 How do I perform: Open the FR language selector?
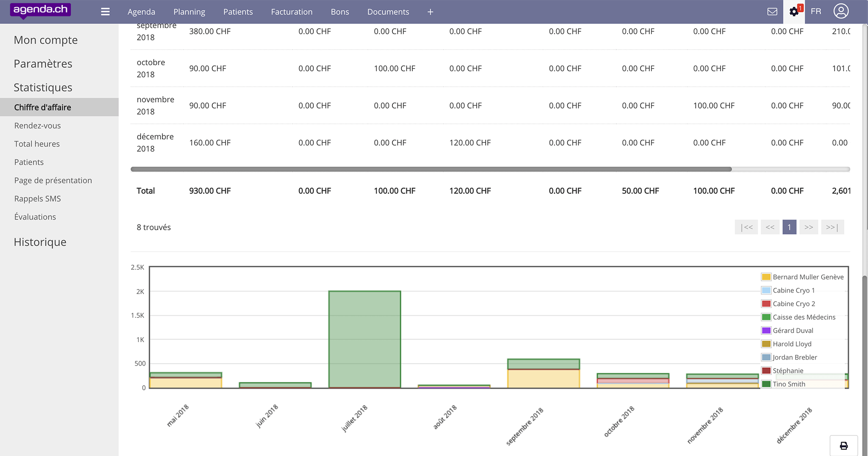click(815, 11)
